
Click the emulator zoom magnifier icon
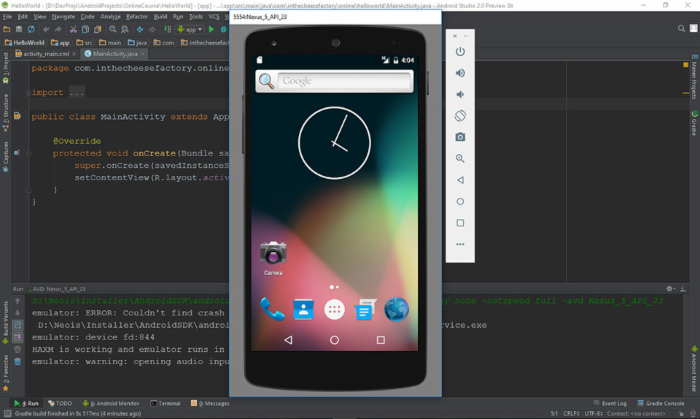click(460, 159)
